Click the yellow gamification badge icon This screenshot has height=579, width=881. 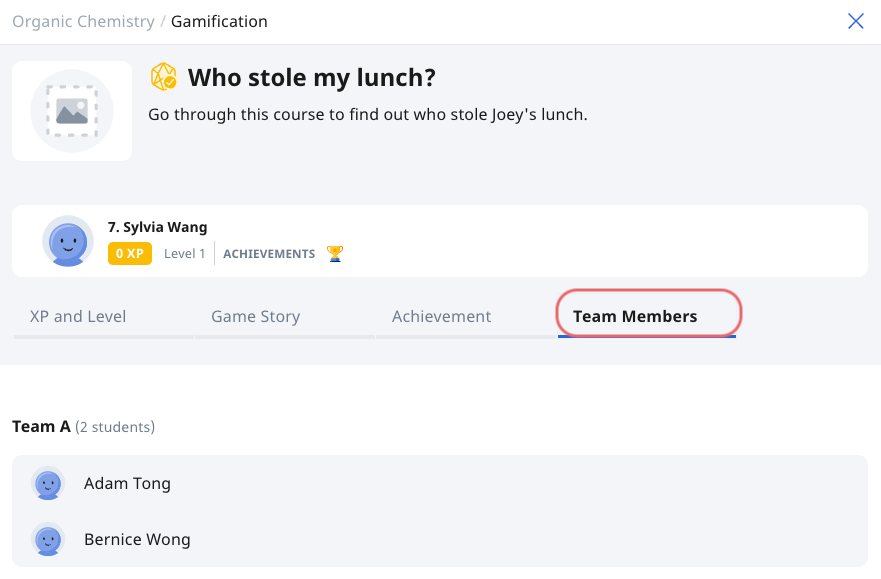point(164,77)
